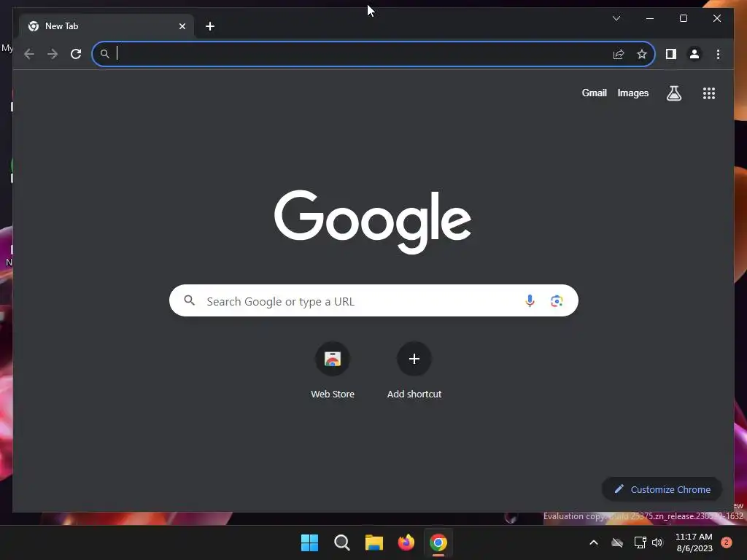Open Search Labs flask icon
The height and width of the screenshot is (560, 747).
pos(673,93)
